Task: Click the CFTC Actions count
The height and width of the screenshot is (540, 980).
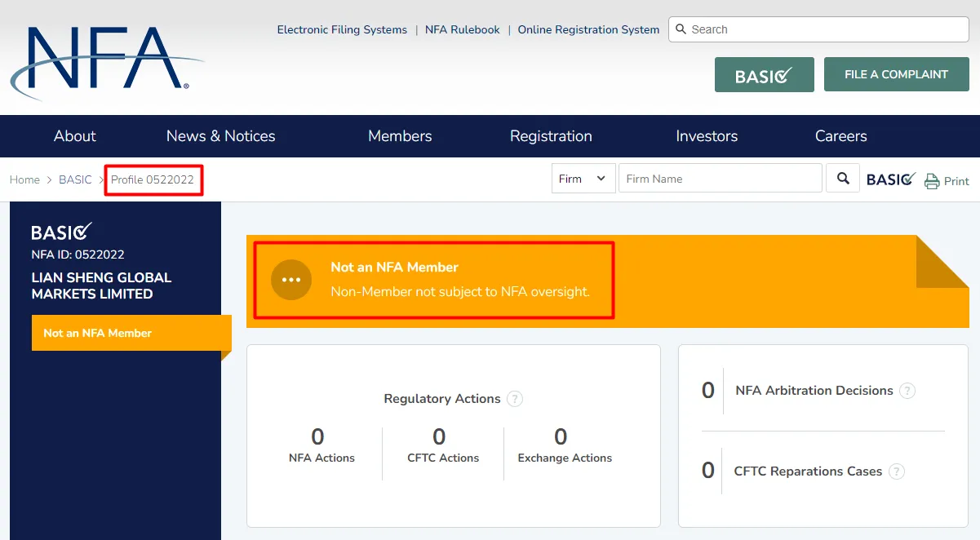Action: tap(439, 437)
